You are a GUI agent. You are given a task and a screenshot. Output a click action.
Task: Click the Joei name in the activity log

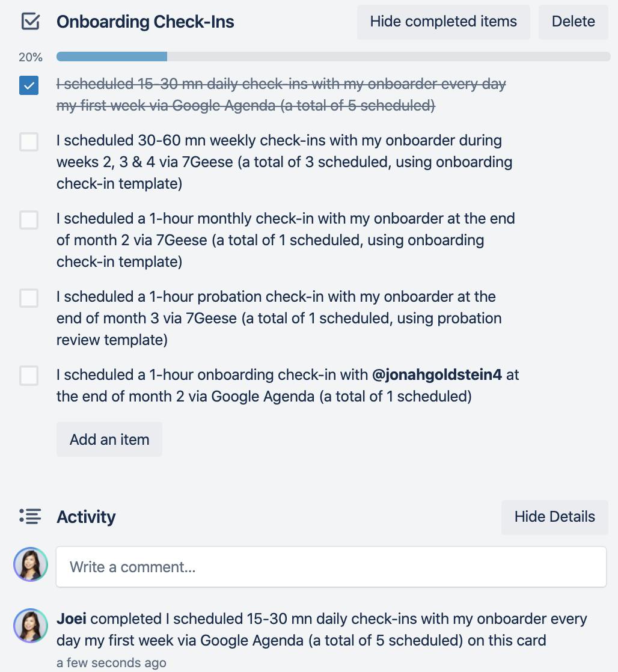pyautogui.click(x=72, y=619)
